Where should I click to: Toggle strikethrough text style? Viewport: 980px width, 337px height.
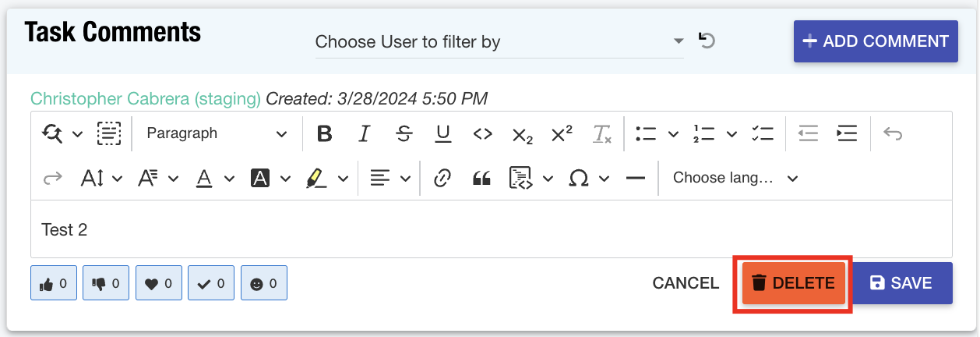coord(404,133)
